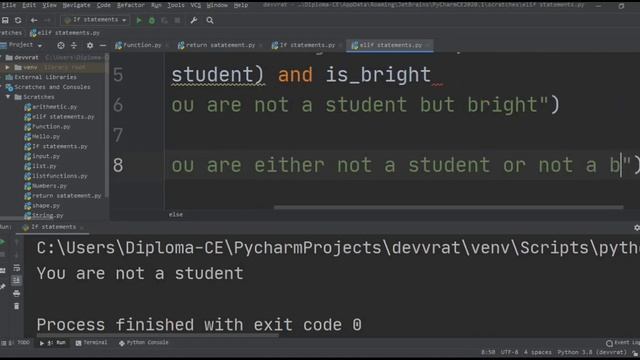
Task: Click the Print icon in Run panel
Action: [16, 293]
